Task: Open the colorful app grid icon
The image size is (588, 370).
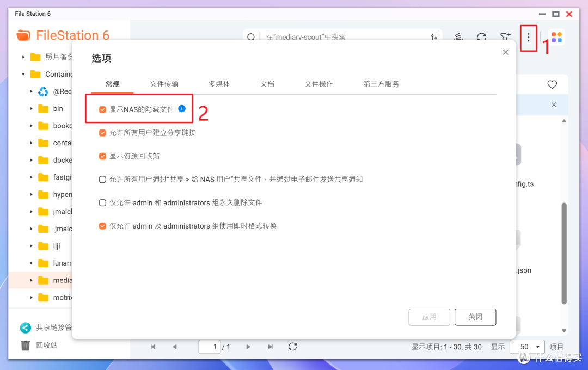Action: click(x=557, y=37)
